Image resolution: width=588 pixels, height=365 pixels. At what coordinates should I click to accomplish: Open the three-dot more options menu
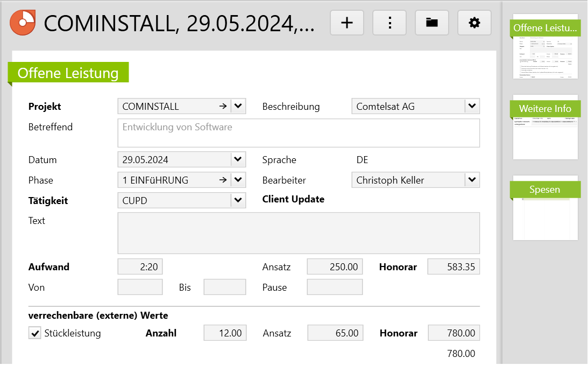coord(389,23)
